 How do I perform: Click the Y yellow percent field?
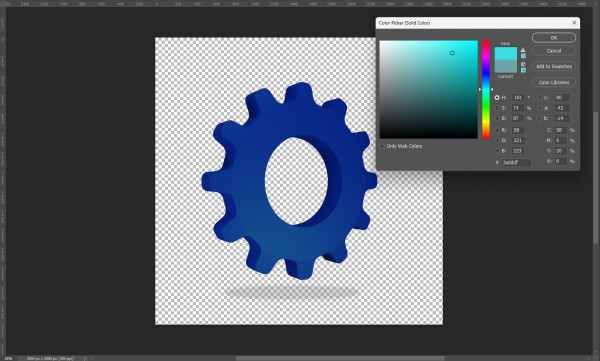click(x=561, y=151)
